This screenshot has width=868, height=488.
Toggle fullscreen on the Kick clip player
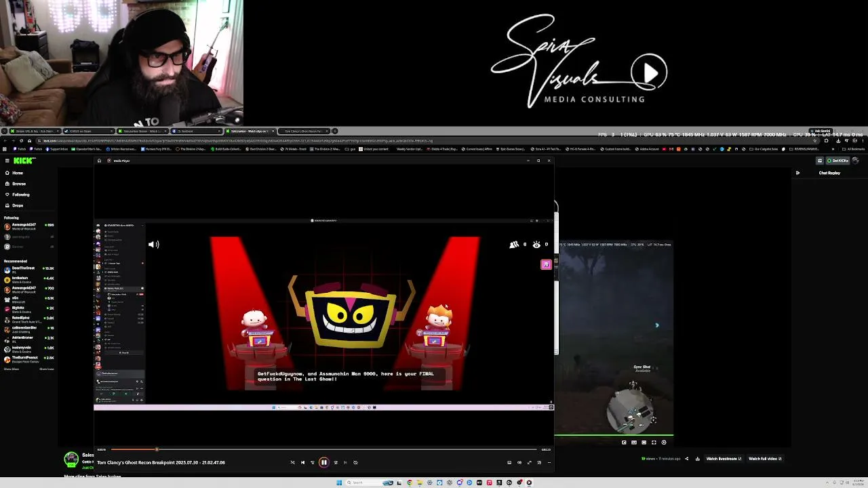(654, 443)
